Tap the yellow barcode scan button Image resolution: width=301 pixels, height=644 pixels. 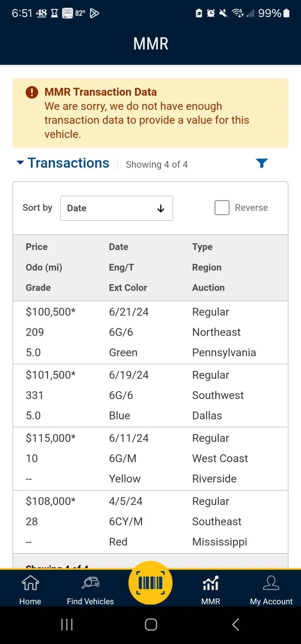(x=150, y=583)
